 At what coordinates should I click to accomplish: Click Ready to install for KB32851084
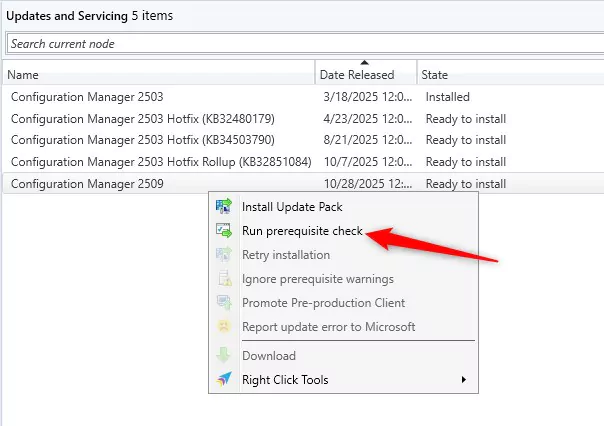466,162
